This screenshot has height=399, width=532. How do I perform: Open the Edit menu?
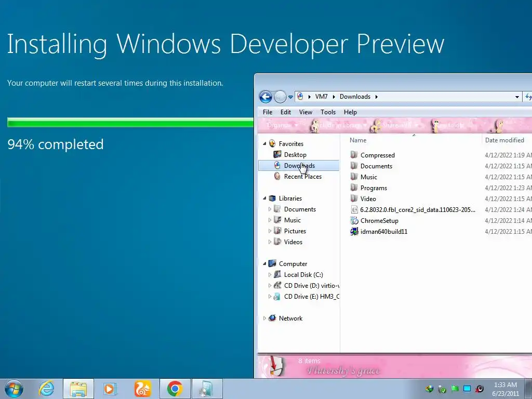285,112
